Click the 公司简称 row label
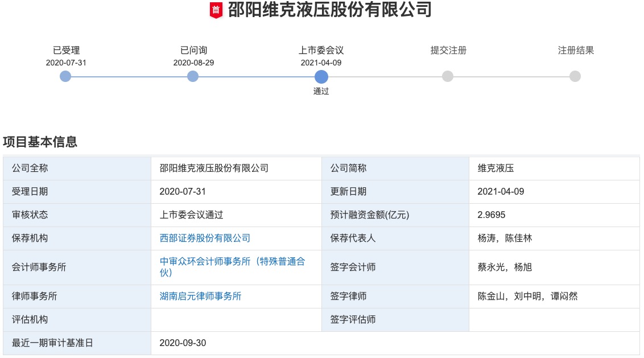This screenshot has height=358, width=644. coord(348,168)
